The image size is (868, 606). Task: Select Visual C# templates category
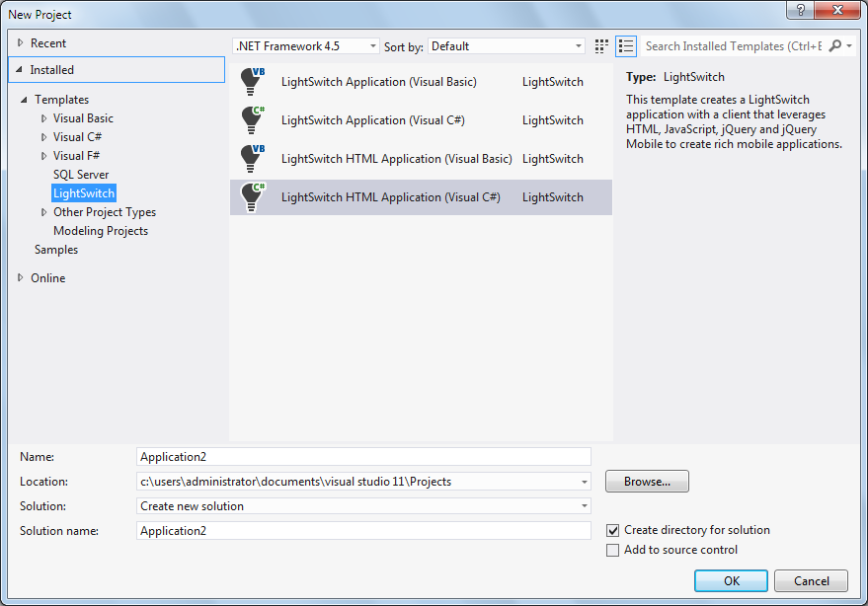pyautogui.click(x=77, y=137)
